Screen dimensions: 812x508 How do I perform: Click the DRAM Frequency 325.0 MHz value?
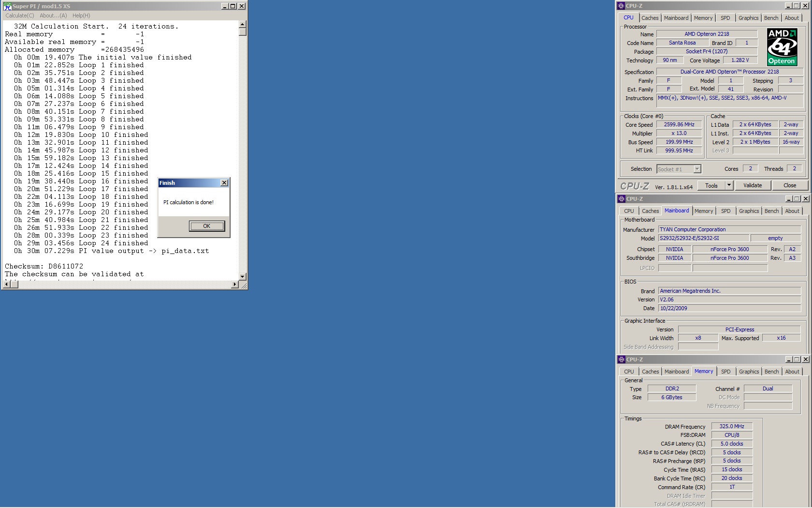coord(732,426)
